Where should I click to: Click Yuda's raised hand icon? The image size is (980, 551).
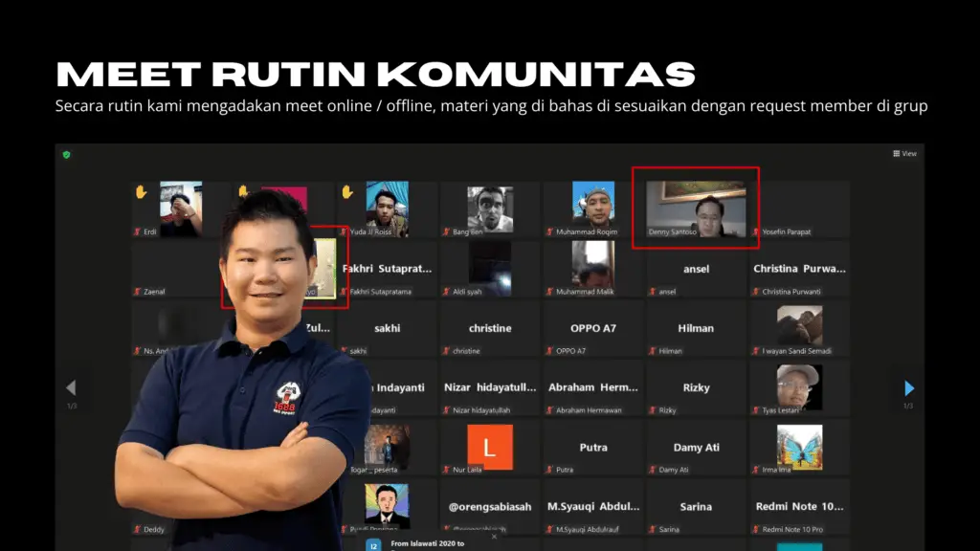(x=347, y=192)
